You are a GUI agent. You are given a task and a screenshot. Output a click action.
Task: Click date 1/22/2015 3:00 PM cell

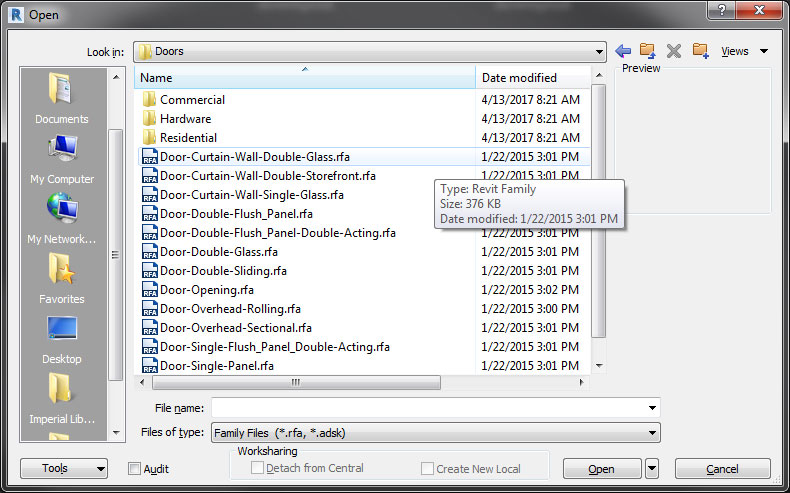[530, 309]
